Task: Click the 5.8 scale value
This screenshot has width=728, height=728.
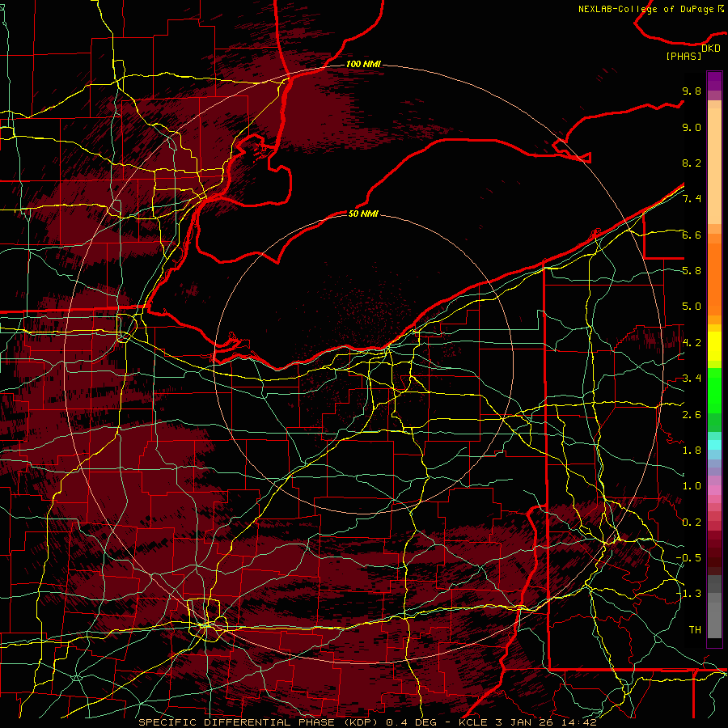Action: [692, 271]
